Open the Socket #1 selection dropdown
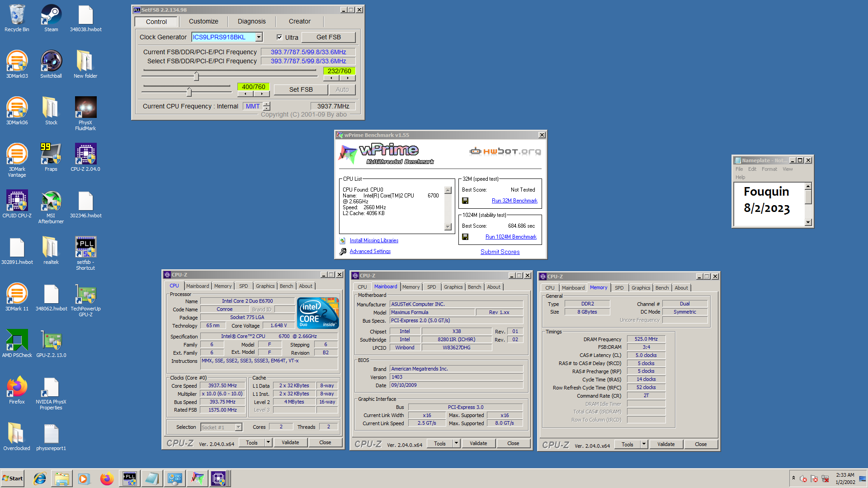This screenshot has width=868, height=488. (x=238, y=427)
